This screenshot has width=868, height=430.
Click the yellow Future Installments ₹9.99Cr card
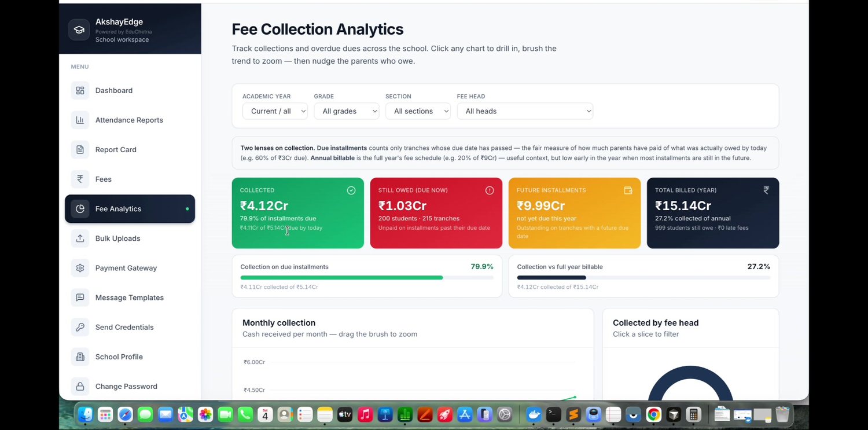(x=575, y=213)
